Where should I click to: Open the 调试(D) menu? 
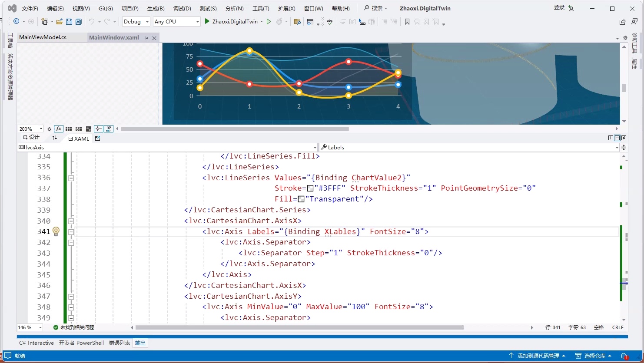point(182,8)
